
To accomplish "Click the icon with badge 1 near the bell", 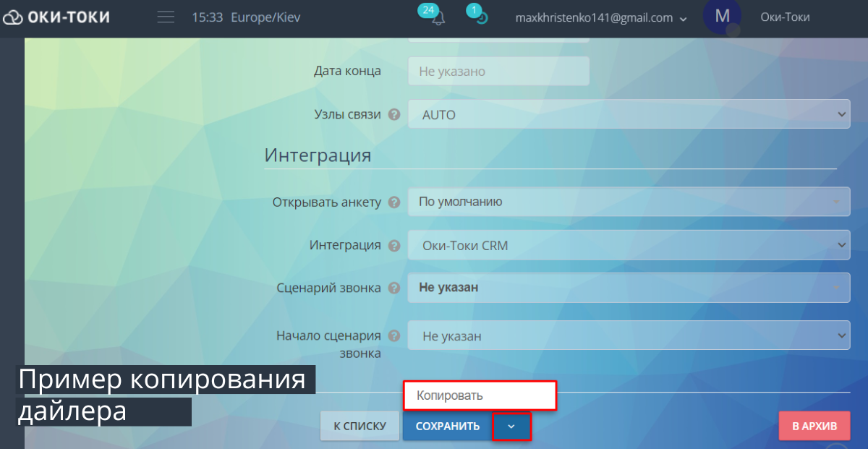I will (478, 20).
